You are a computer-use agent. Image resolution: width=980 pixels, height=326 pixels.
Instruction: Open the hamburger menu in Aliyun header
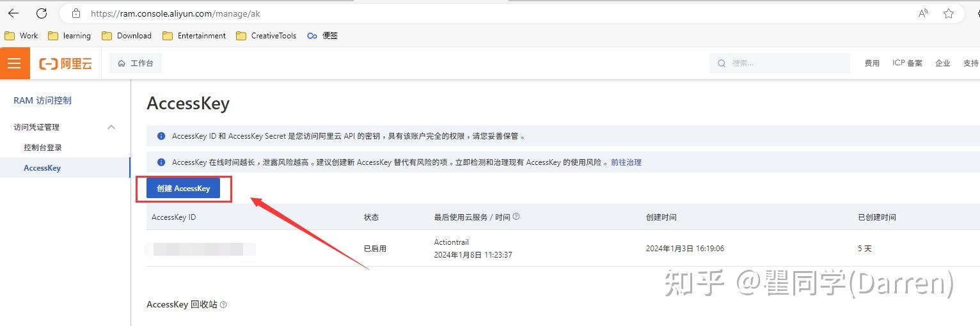[x=15, y=63]
